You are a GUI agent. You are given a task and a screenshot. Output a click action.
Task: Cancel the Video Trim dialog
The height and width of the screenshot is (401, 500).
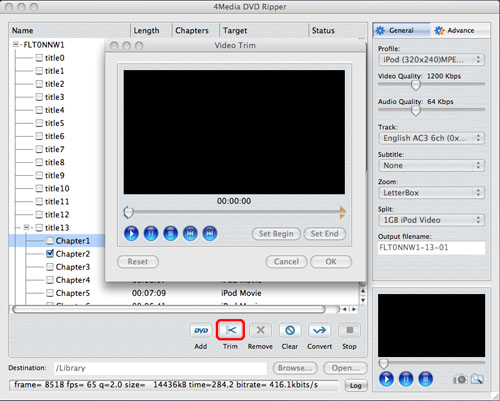click(x=286, y=262)
